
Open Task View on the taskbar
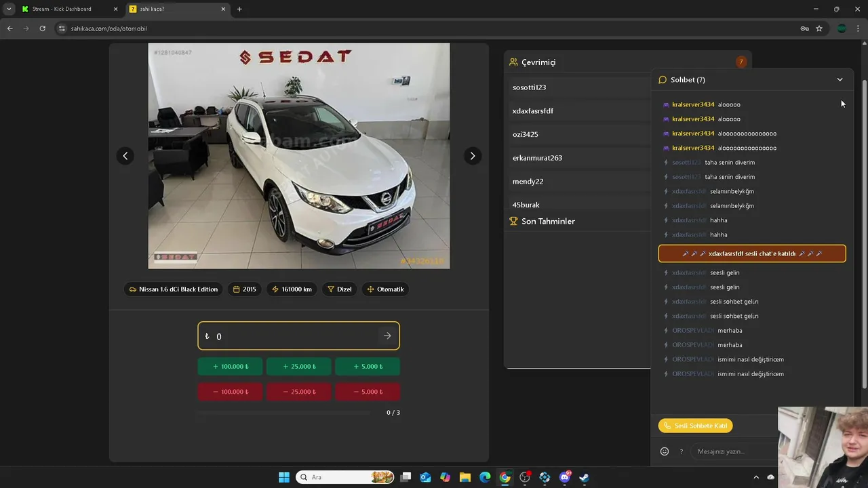coord(406,477)
